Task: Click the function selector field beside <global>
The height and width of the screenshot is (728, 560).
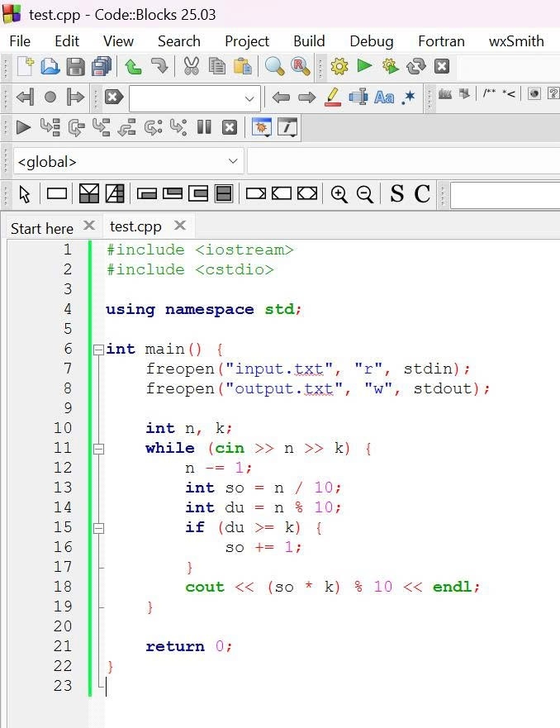Action: point(403,161)
